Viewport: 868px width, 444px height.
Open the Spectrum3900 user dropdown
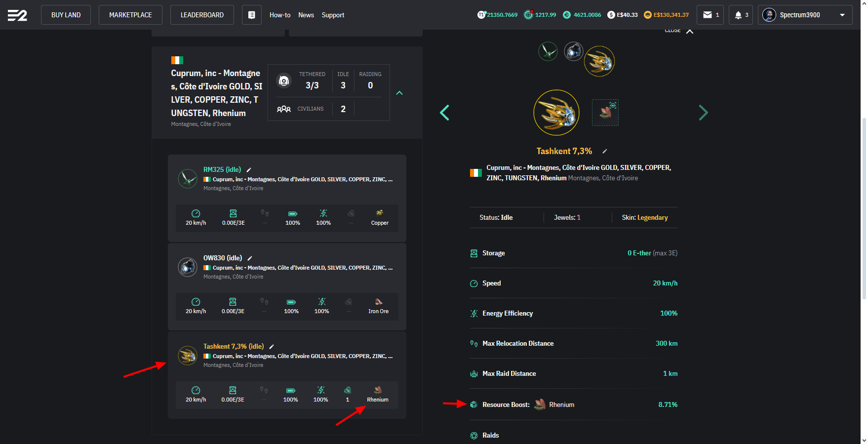805,15
